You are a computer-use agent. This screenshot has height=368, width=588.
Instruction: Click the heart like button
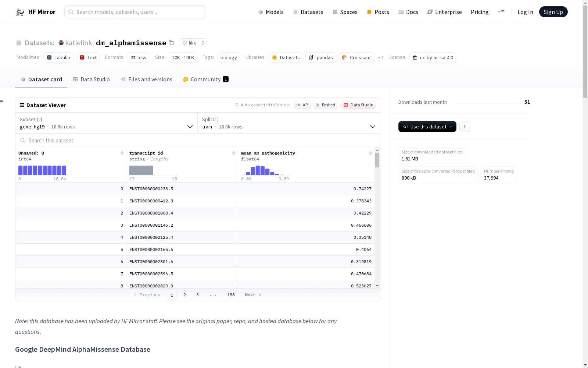coord(190,43)
